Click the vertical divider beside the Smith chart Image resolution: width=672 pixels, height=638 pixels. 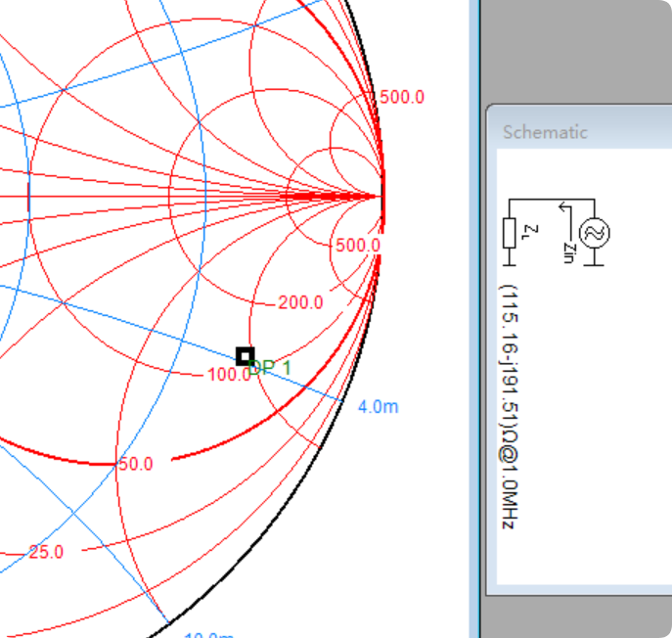(474, 319)
